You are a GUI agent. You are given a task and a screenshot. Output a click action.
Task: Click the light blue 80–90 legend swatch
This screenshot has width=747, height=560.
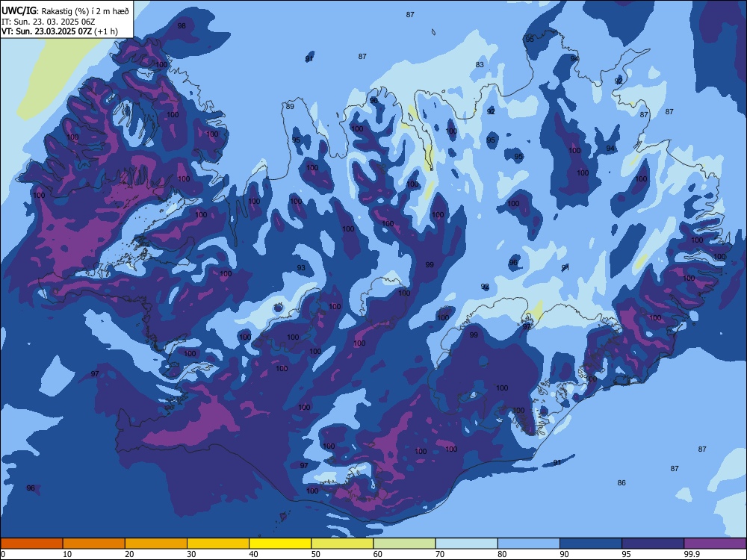click(528, 544)
